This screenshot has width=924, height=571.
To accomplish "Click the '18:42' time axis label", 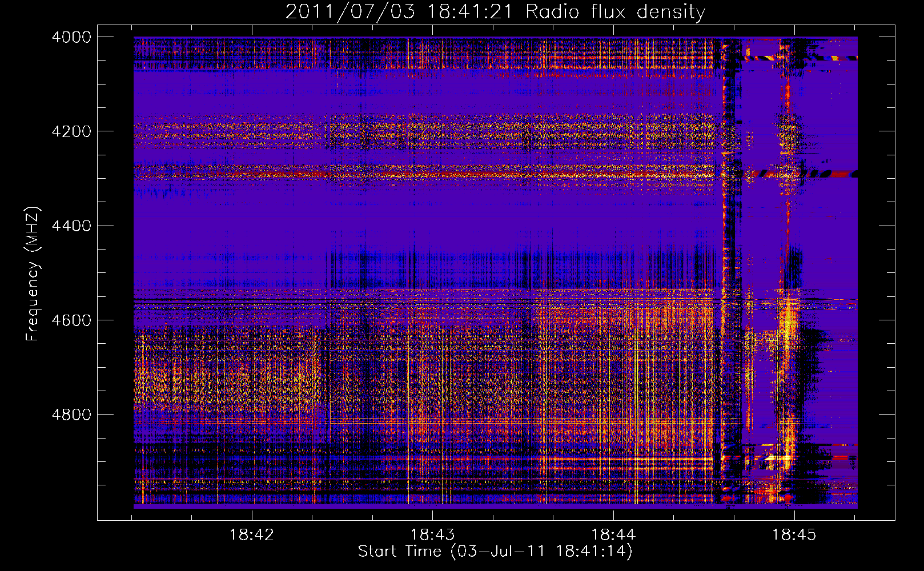I will [251, 535].
